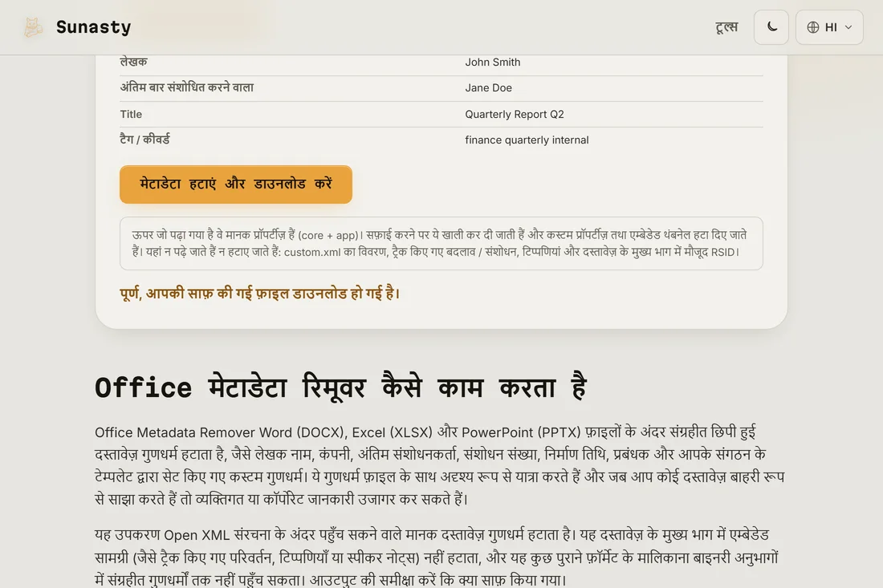The image size is (883, 588).
Task: Click the Office मेटाडेटा रिमूवर कैसे काम करता है heading
Action: point(340,388)
